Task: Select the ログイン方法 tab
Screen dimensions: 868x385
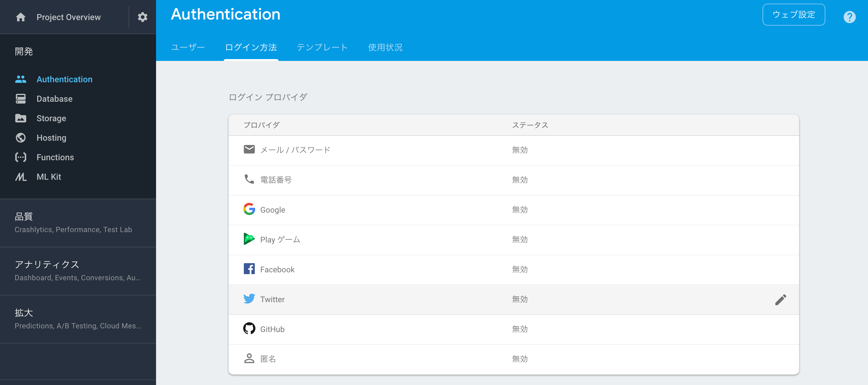Action: pyautogui.click(x=251, y=48)
